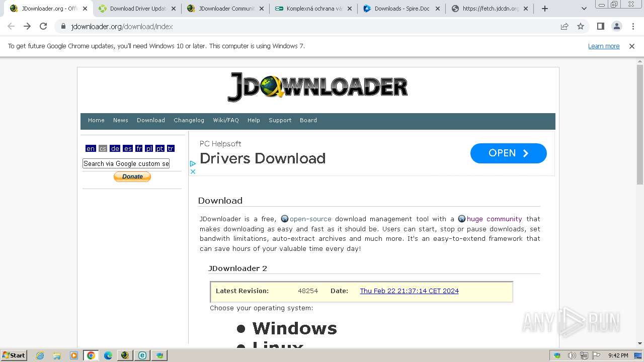The width and height of the screenshot is (644, 362).
Task: Close the Drivers Download ad with X
Action: (x=193, y=171)
